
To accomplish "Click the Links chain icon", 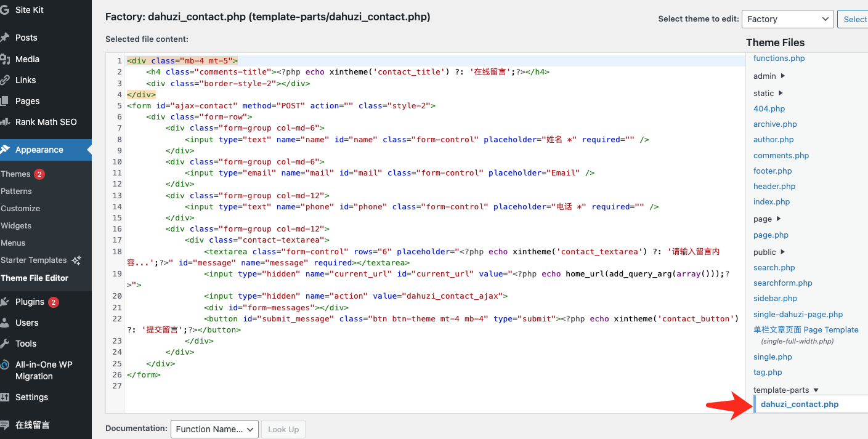I will coord(5,80).
